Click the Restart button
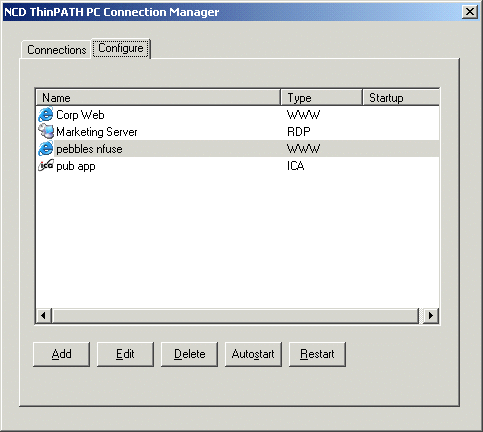The height and width of the screenshot is (432, 483). click(x=317, y=354)
